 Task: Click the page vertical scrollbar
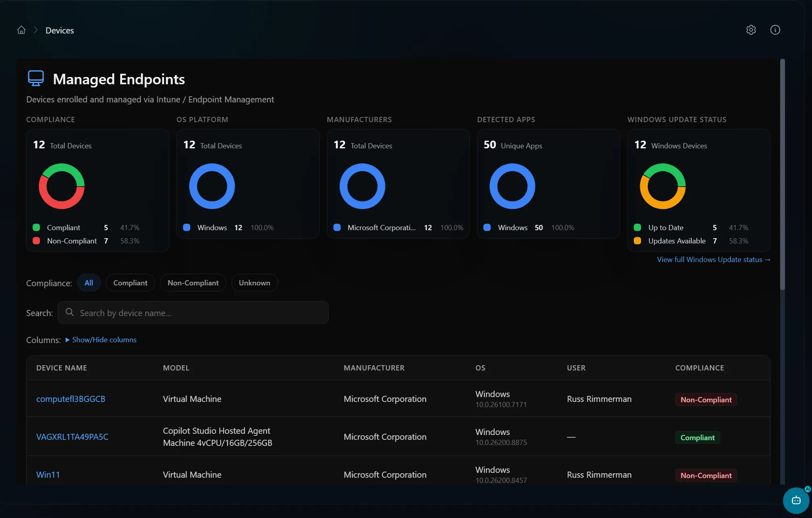[782, 175]
